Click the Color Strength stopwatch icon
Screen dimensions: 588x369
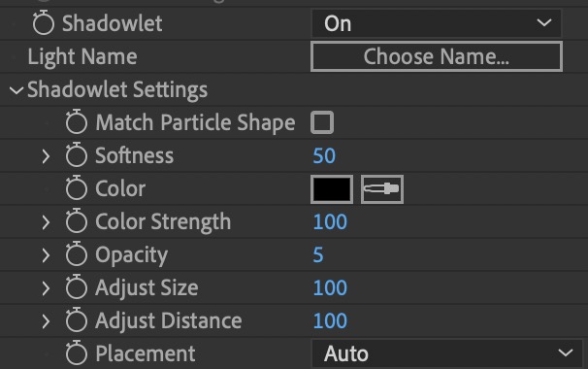(x=77, y=221)
